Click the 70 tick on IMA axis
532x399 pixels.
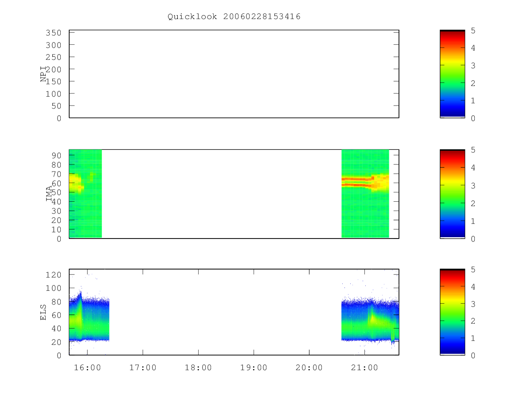pos(56,173)
